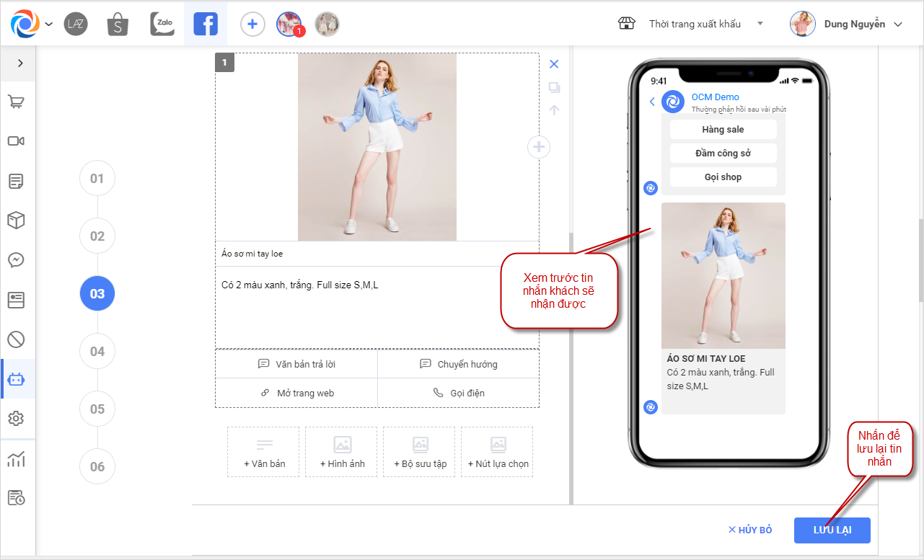924x560 pixels.
Task: Open the app logo dropdown arrow
Action: [48, 24]
